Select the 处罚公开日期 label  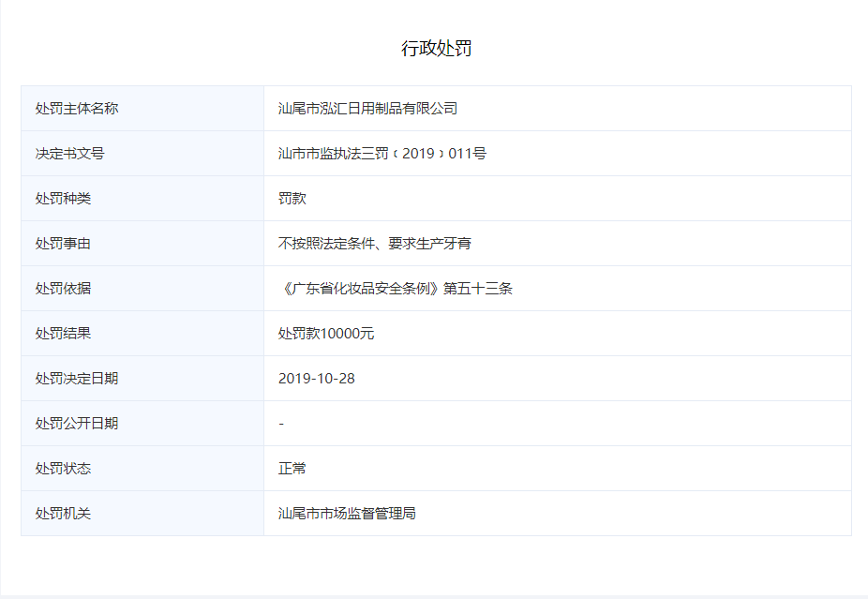(x=77, y=424)
